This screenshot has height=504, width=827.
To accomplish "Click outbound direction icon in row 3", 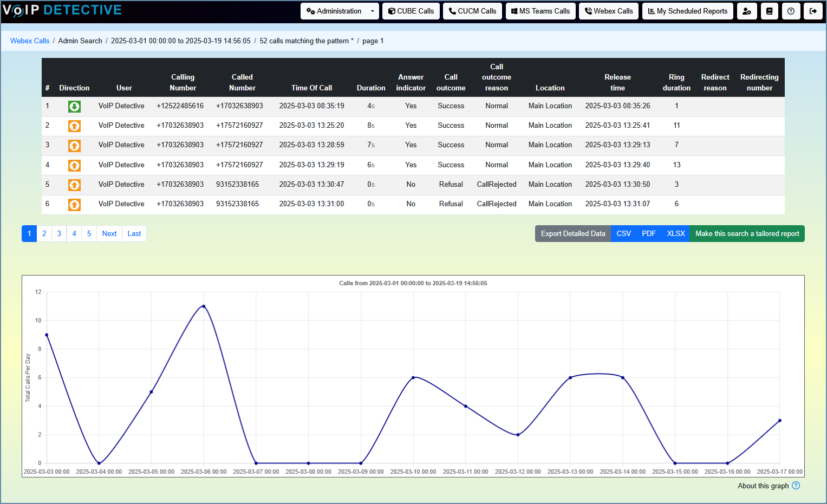I will pos(74,145).
